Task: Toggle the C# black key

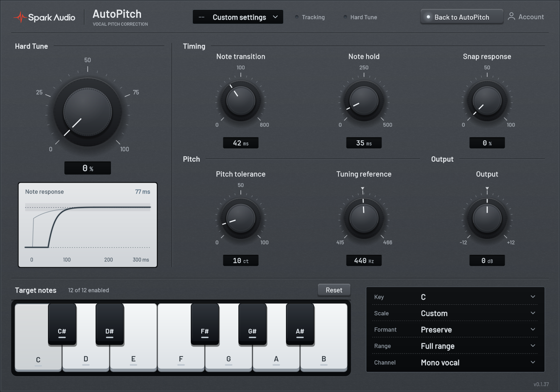Action: 62,324
